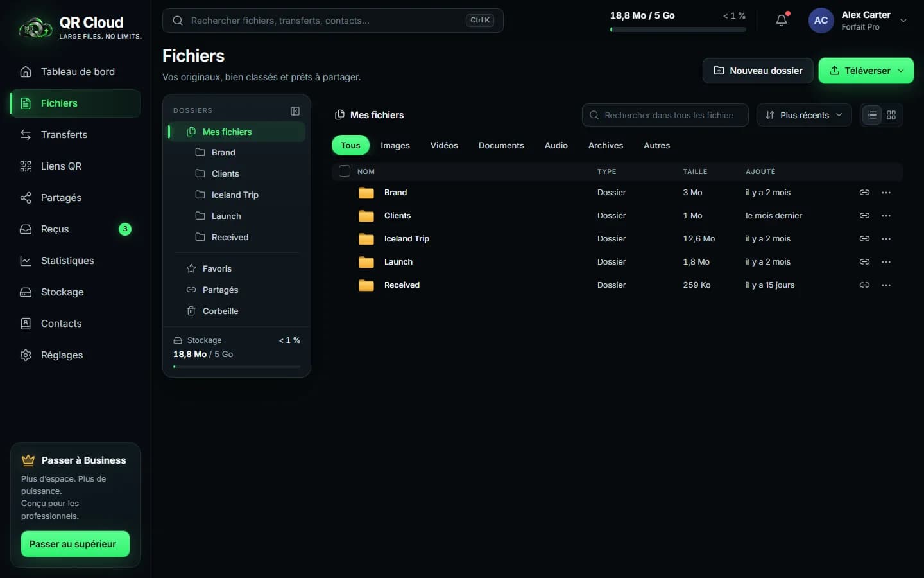The width and height of the screenshot is (924, 578).
Task: Copy share link for Clients folder
Action: tap(864, 216)
